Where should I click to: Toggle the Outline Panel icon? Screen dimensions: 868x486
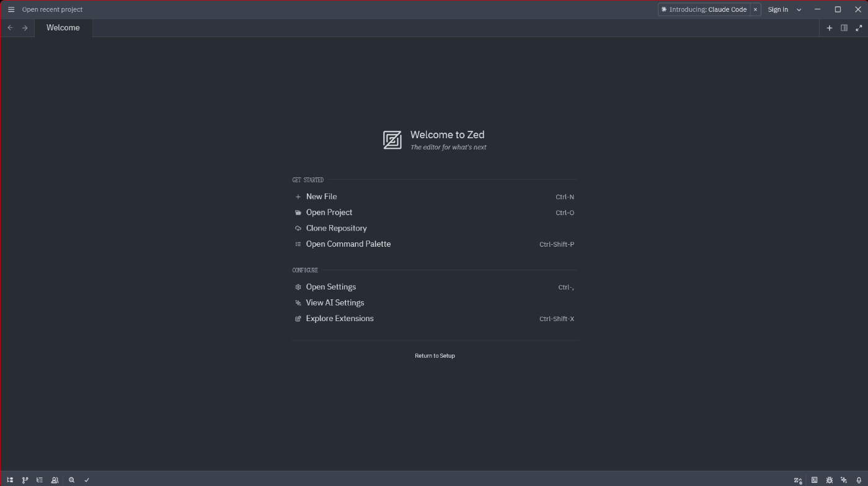pyautogui.click(x=40, y=480)
